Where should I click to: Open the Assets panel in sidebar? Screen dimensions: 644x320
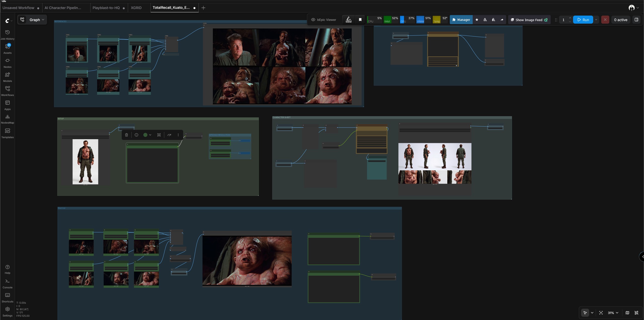[x=8, y=49]
